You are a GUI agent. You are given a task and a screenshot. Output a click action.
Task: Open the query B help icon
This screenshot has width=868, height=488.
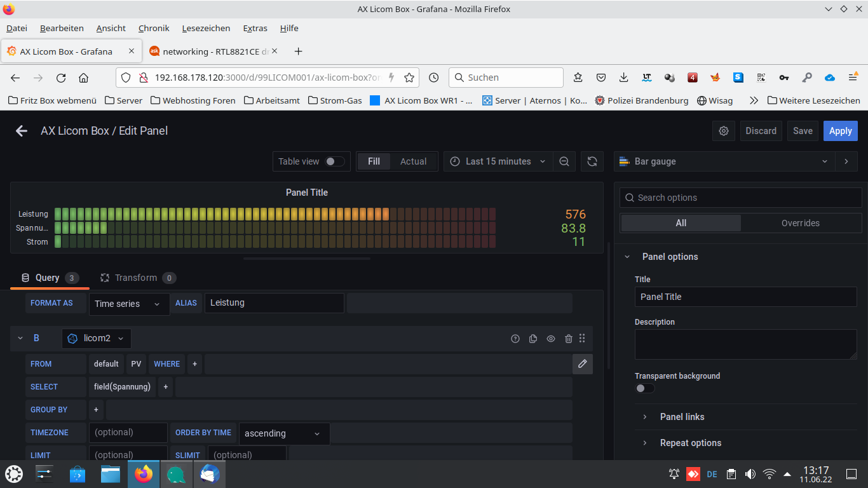(x=515, y=339)
